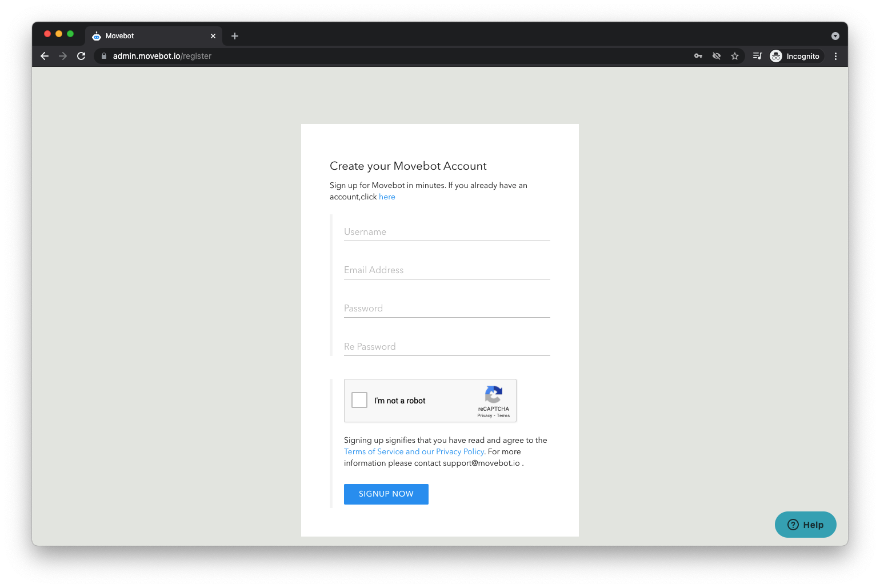This screenshot has height=588, width=880.
Task: Close the Movebot tab
Action: pyautogui.click(x=213, y=36)
